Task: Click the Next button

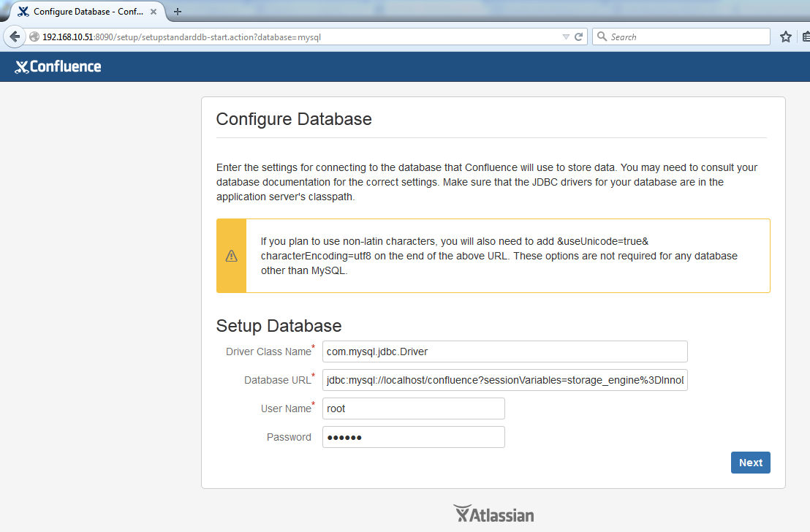Action: pos(750,463)
